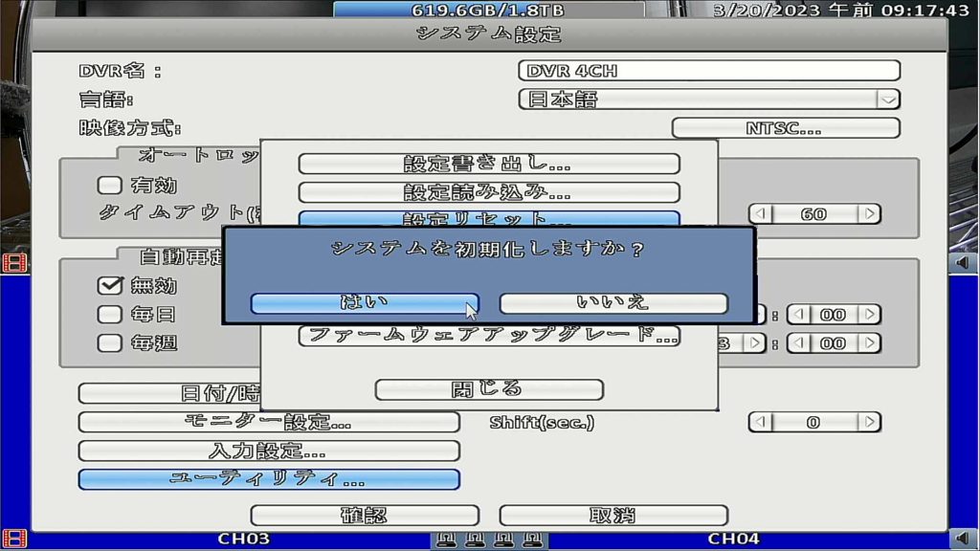Click the DVR名 field containing DVR 4CH

(708, 71)
